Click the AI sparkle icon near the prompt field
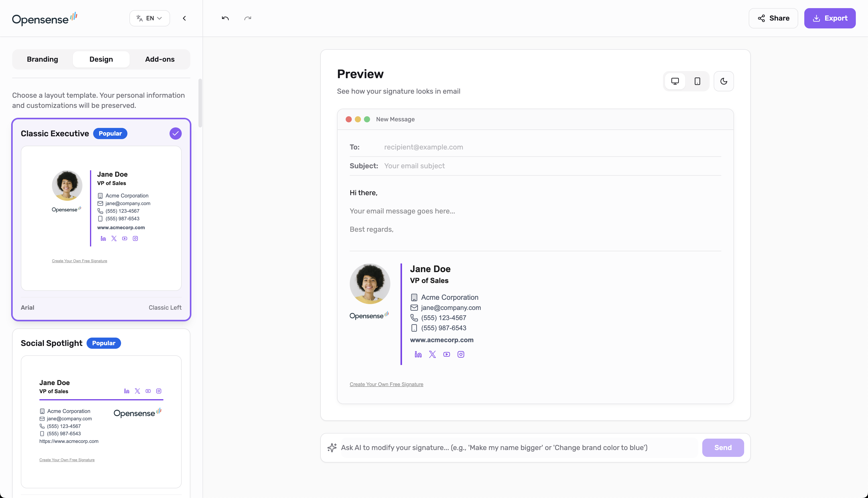The image size is (868, 498). coord(331,447)
